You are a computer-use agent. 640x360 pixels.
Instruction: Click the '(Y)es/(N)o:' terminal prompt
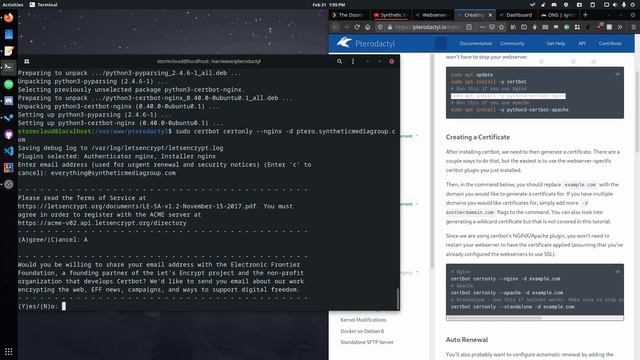click(x=38, y=306)
